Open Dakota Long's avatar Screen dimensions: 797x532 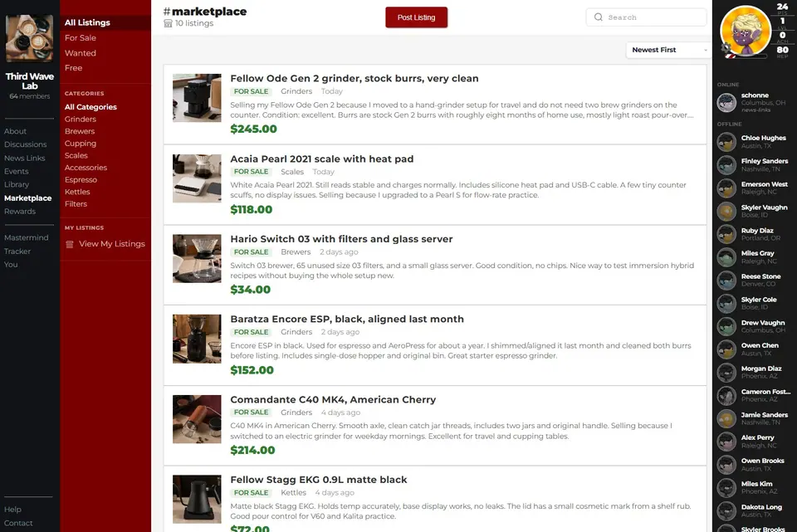coord(726,511)
